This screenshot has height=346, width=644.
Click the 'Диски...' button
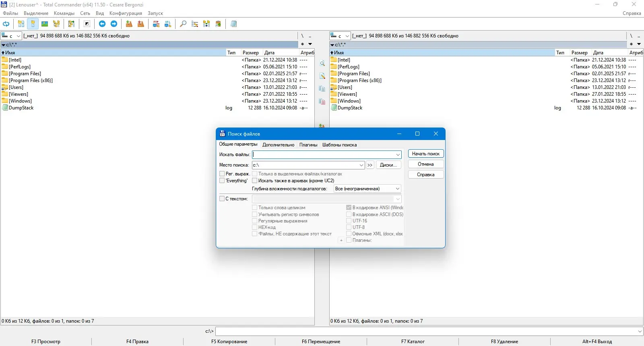tap(388, 165)
